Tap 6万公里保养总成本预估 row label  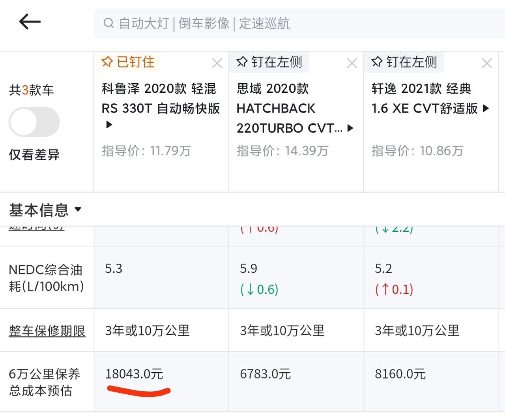[x=44, y=382]
